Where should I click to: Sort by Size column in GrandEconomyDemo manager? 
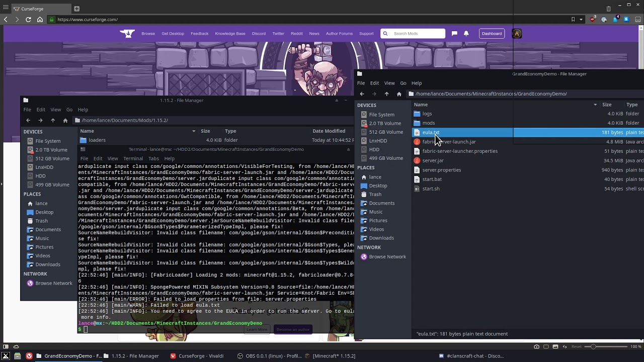click(x=607, y=105)
